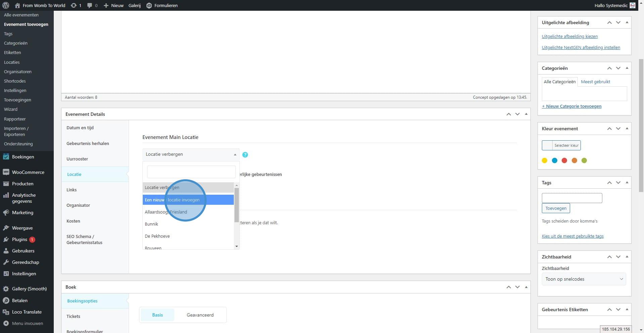Image resolution: width=644 pixels, height=333 pixels.
Task: Switch to Geavanceerd booking options
Action: [200, 315]
